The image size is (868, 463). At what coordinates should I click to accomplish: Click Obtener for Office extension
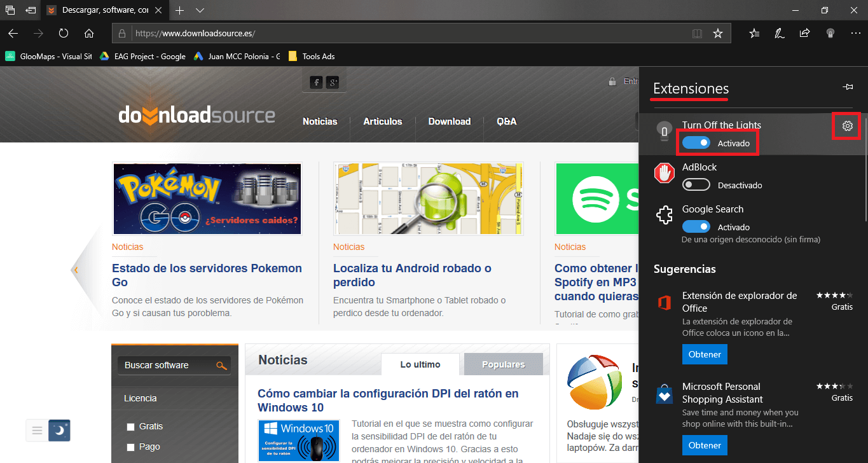(x=705, y=354)
